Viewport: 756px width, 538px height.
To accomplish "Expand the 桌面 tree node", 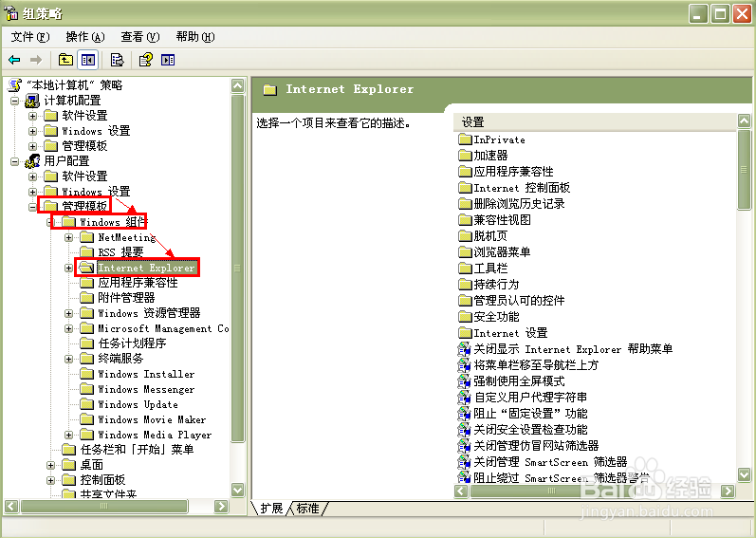I will [51, 466].
